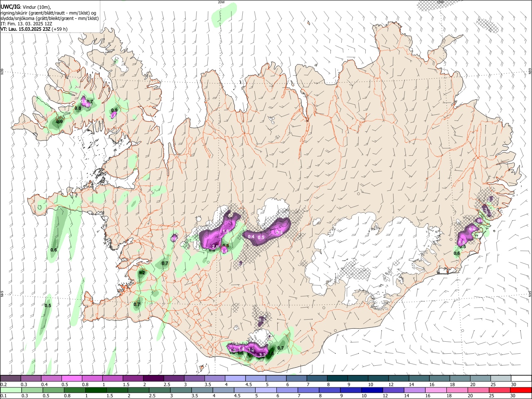Click the 1.1 value in the small pink blob

(225, 251)
